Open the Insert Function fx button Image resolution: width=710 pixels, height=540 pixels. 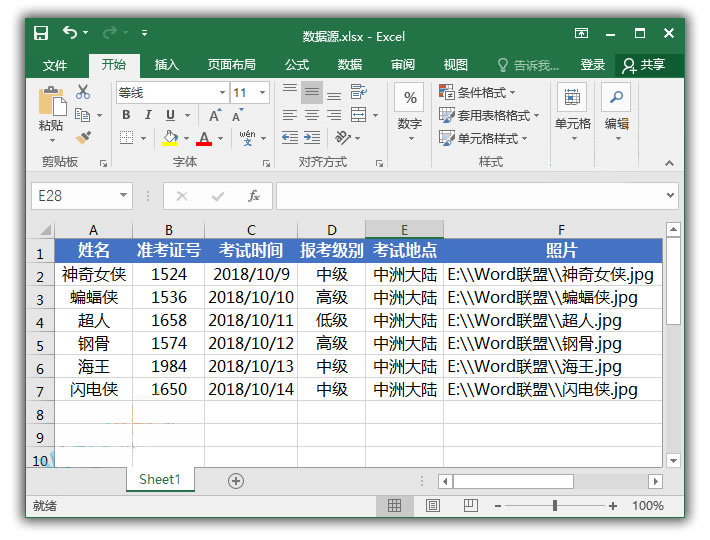click(254, 196)
